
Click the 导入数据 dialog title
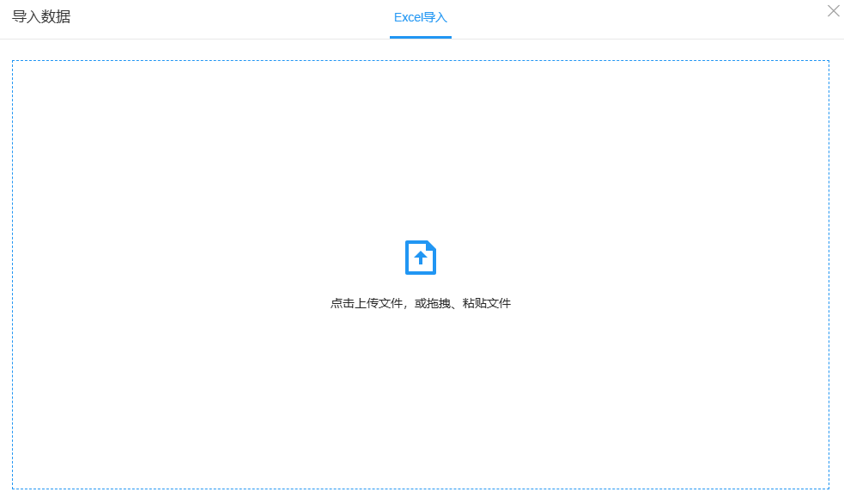click(41, 15)
